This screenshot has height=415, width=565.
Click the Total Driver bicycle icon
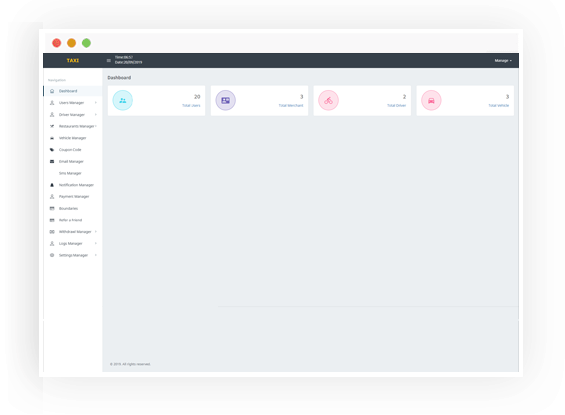click(x=328, y=100)
